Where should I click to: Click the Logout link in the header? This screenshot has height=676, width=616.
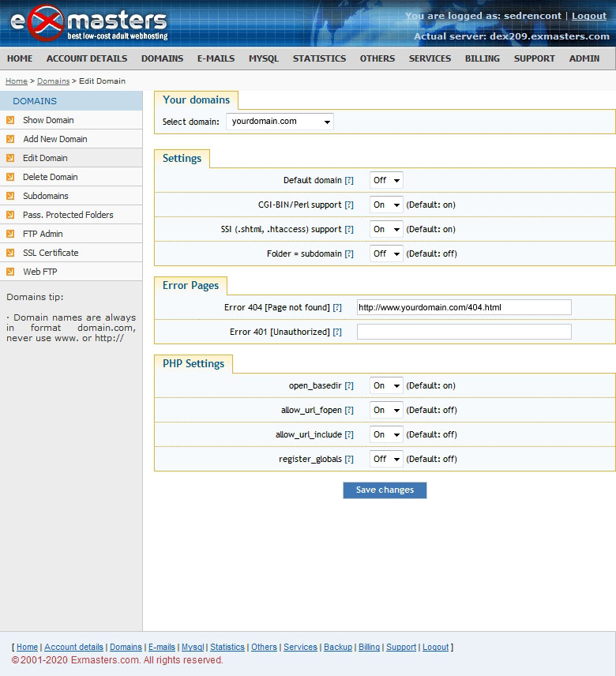(x=589, y=16)
